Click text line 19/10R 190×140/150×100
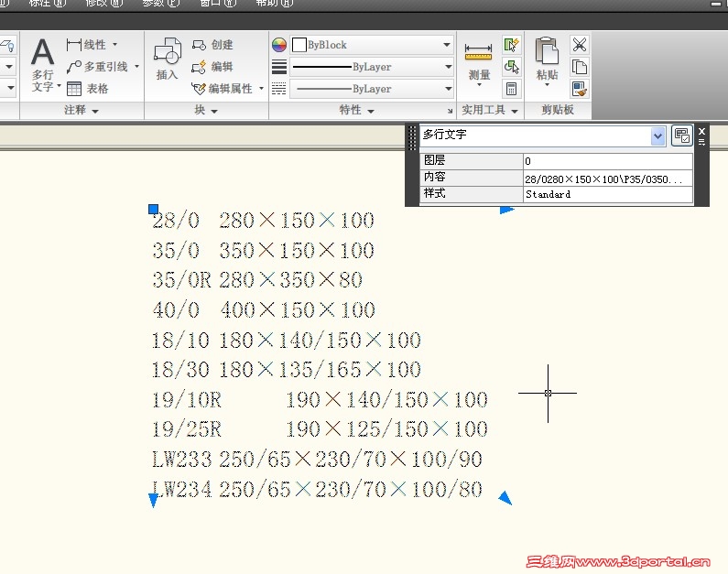This screenshot has width=728, height=574. pos(320,399)
